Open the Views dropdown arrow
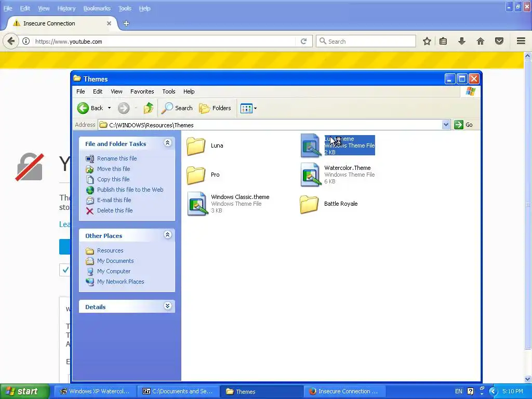This screenshot has height=399, width=532. 256,109
